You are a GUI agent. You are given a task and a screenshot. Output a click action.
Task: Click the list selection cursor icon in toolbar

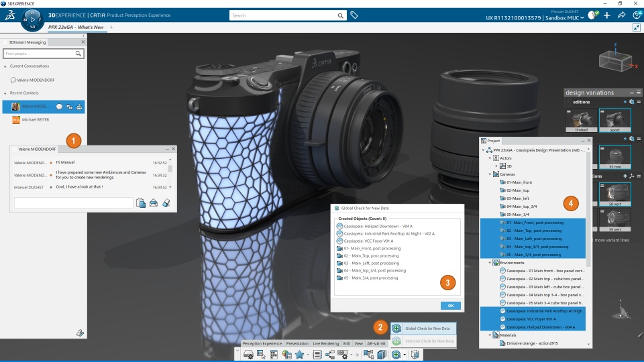(x=261, y=355)
